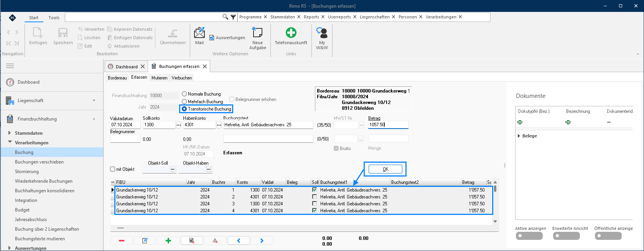Select the Mehrfach Buchung radio button
This screenshot has width=644, height=251.
pos(184,102)
